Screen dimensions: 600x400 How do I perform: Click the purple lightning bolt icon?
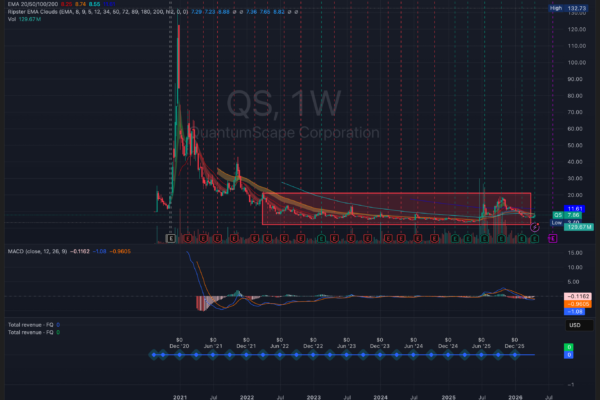pos(535,227)
